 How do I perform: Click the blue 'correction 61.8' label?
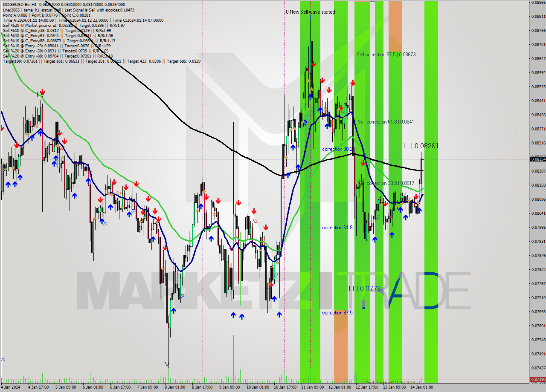(337, 228)
